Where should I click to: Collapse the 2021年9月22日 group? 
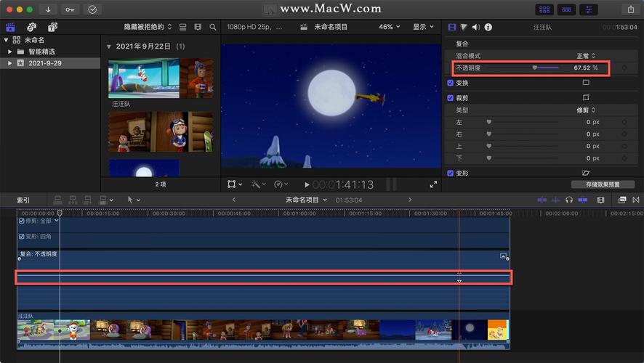[x=109, y=46]
